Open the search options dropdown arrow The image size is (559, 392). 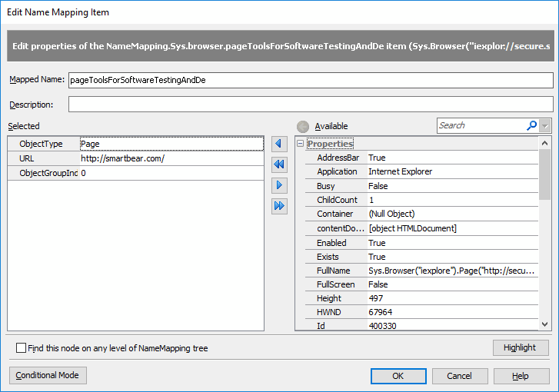(545, 125)
